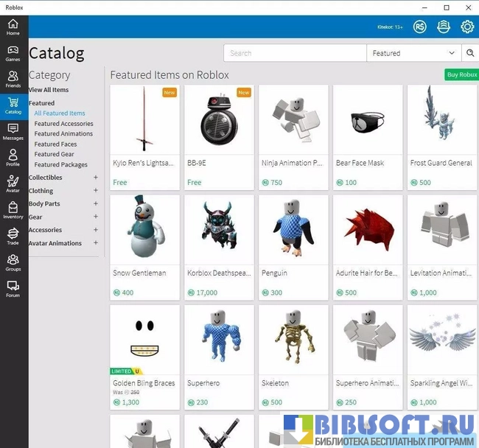Select Featured Accessories in category list
Screen dimensions: 479x448
click(x=63, y=124)
